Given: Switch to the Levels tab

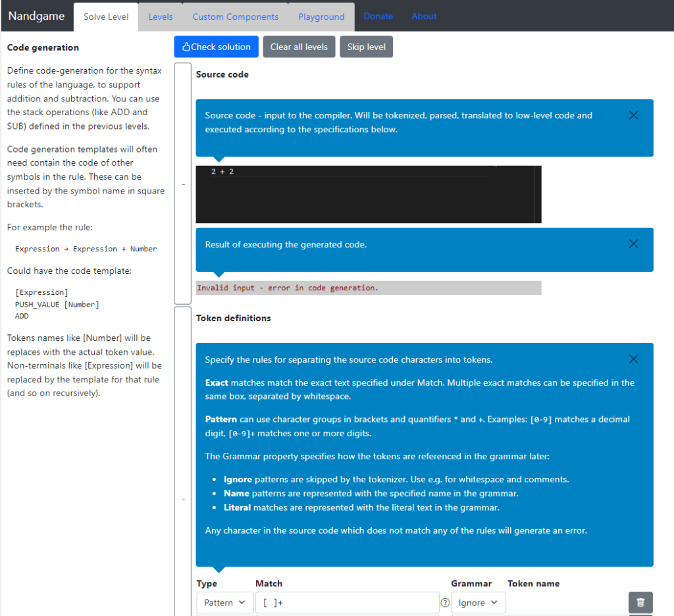Looking at the screenshot, I should click(x=161, y=16).
